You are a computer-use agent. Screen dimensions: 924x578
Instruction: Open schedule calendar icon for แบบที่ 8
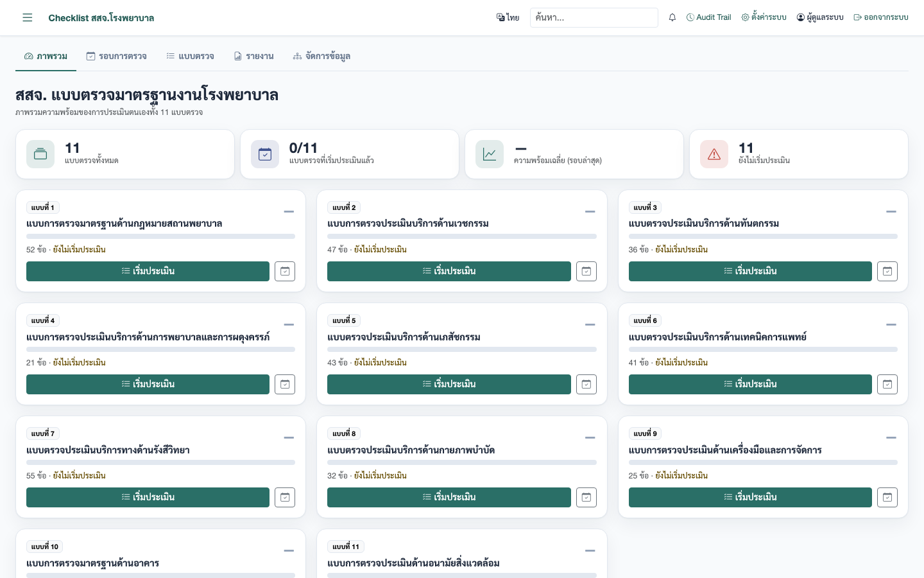(586, 497)
